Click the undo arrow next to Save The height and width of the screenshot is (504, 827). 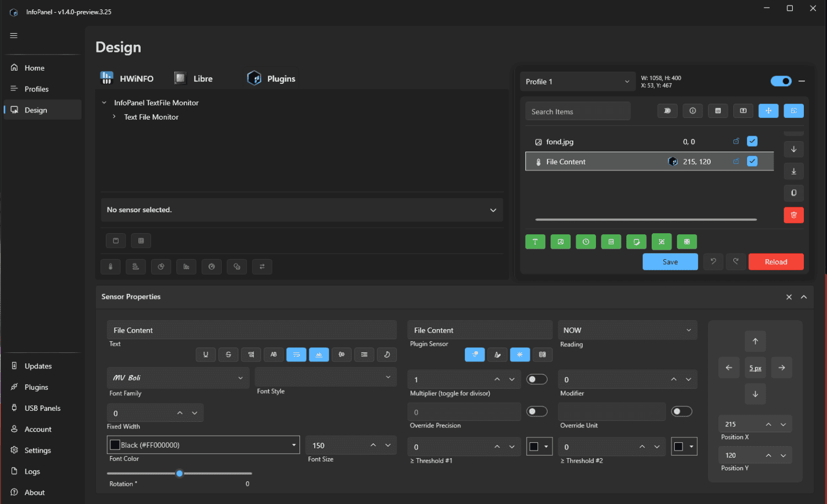pyautogui.click(x=713, y=261)
